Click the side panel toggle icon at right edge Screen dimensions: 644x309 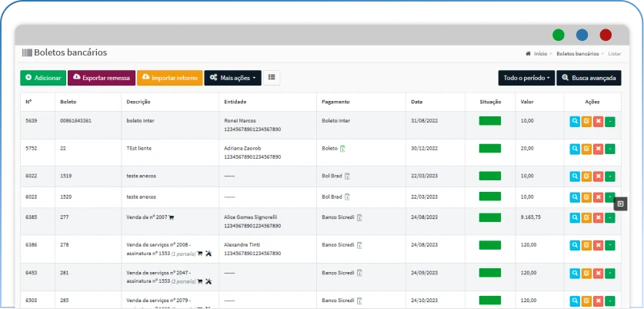point(620,203)
